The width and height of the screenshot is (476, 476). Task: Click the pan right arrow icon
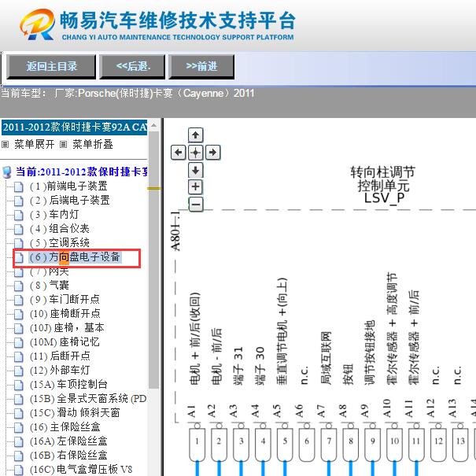point(212,152)
